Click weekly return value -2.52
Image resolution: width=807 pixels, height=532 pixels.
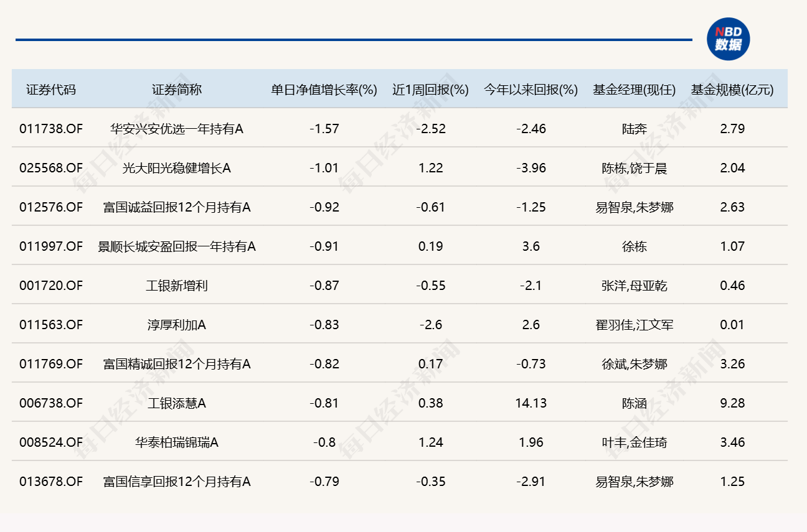click(x=430, y=129)
